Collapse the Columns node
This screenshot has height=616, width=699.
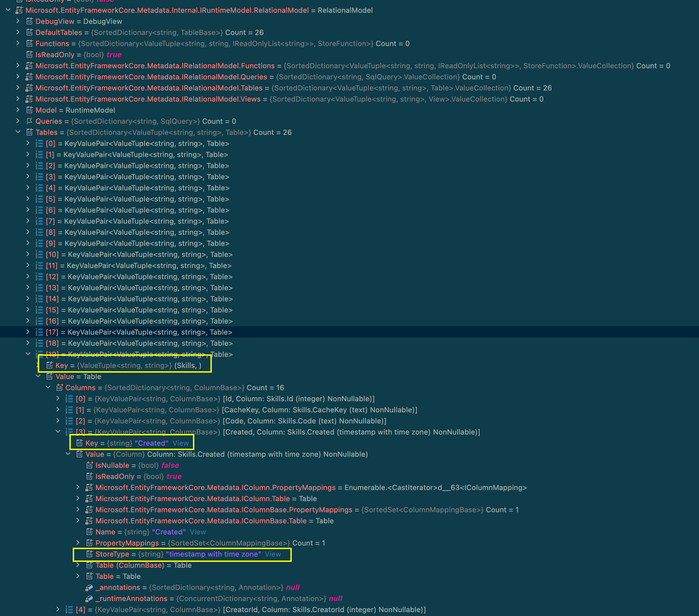tap(48, 387)
